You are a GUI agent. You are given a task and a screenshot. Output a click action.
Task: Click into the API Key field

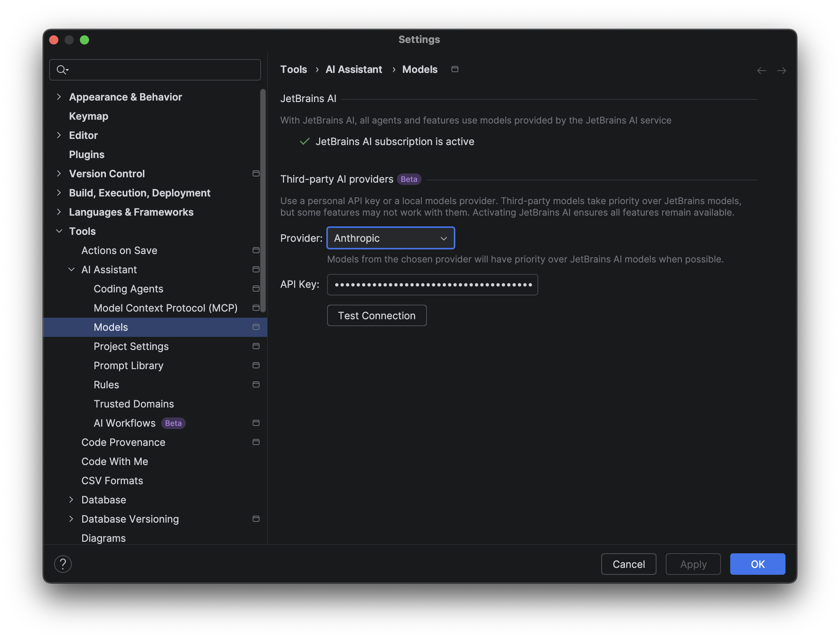(432, 285)
